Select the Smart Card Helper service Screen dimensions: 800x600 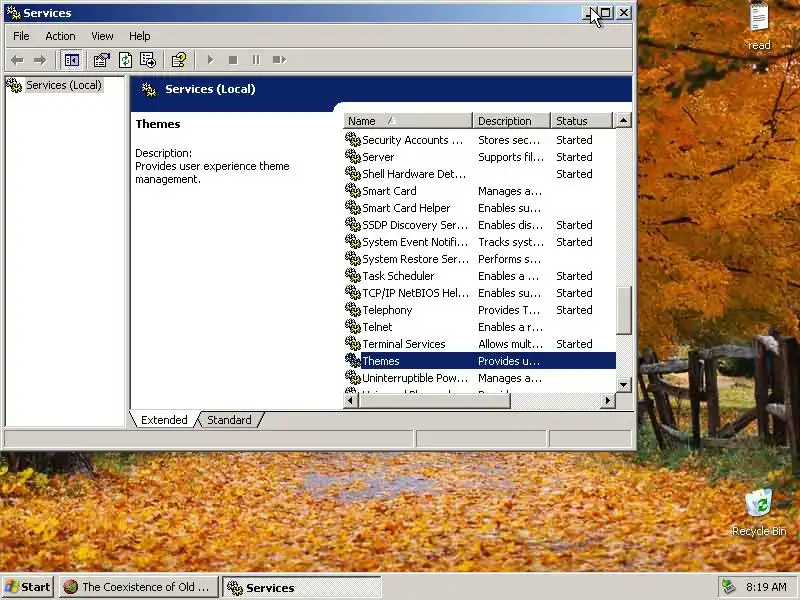(x=480, y=208)
